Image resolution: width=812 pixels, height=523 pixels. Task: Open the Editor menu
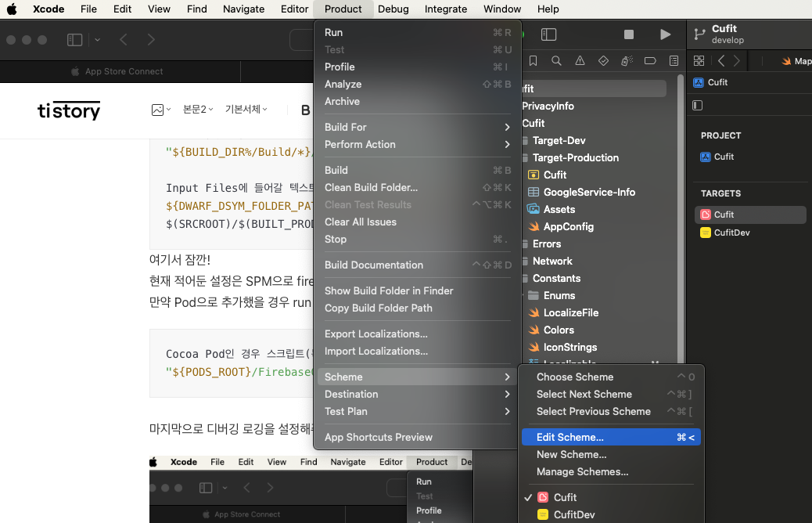click(294, 9)
